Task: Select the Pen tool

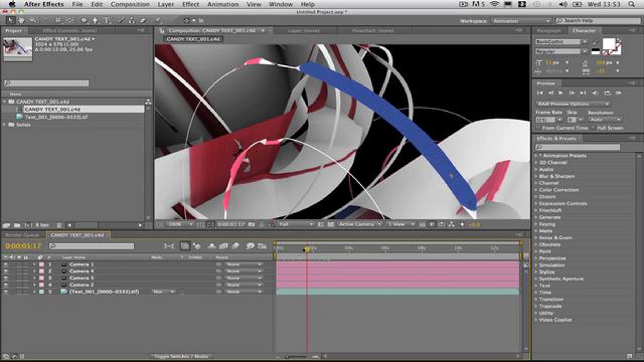Action: 95,20
